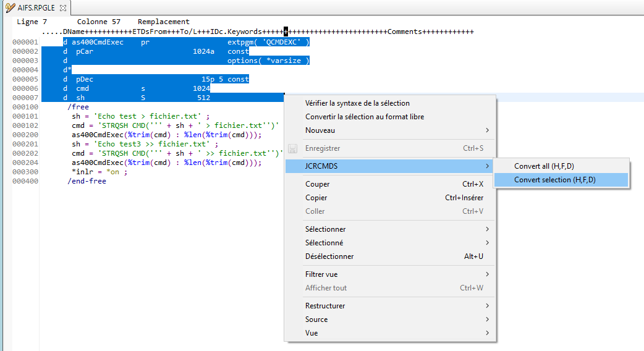Click line number 000004 in the gutter
The height and width of the screenshot is (351, 644).
[25, 70]
